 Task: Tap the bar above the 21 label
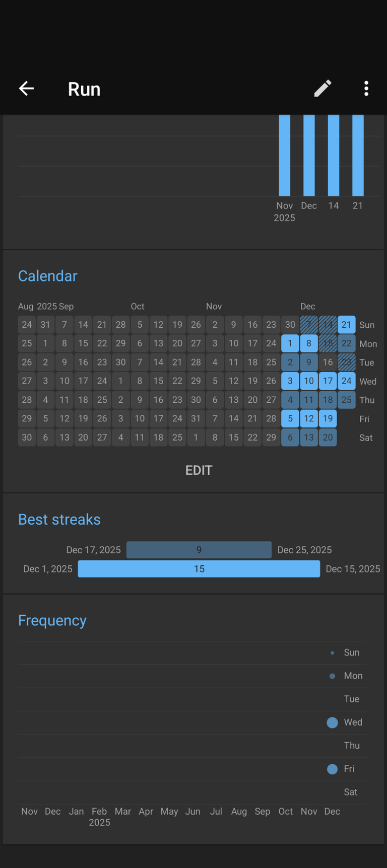[x=357, y=155]
